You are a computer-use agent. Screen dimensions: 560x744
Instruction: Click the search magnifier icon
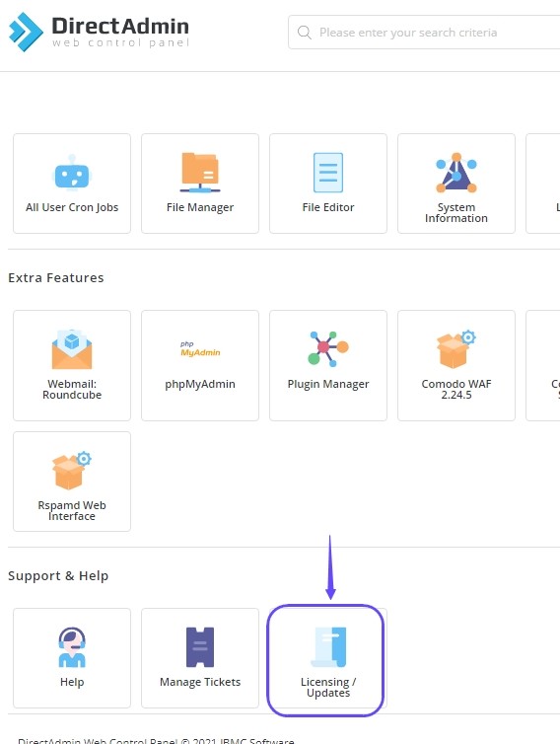(304, 33)
